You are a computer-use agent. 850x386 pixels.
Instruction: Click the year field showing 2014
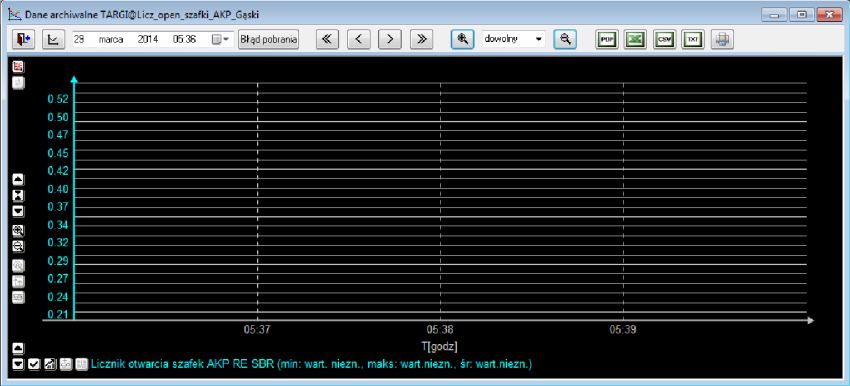point(147,39)
